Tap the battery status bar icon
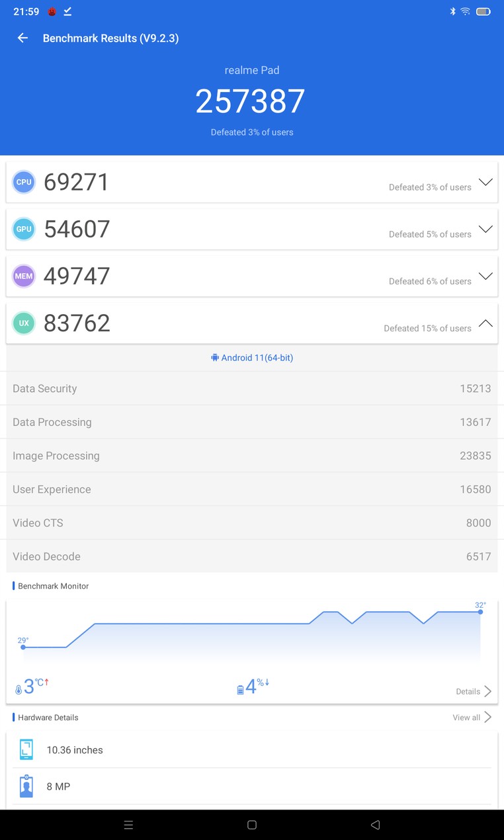The height and width of the screenshot is (840, 504). [x=483, y=11]
